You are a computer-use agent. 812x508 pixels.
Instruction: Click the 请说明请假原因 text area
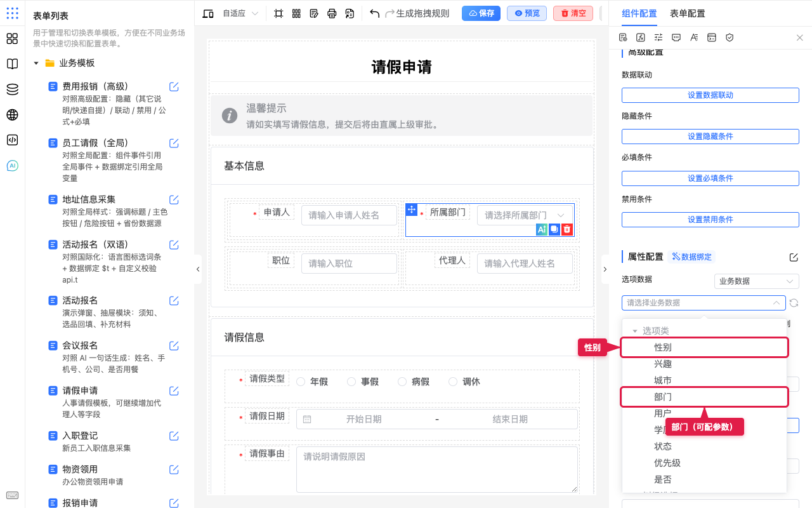[x=437, y=469]
